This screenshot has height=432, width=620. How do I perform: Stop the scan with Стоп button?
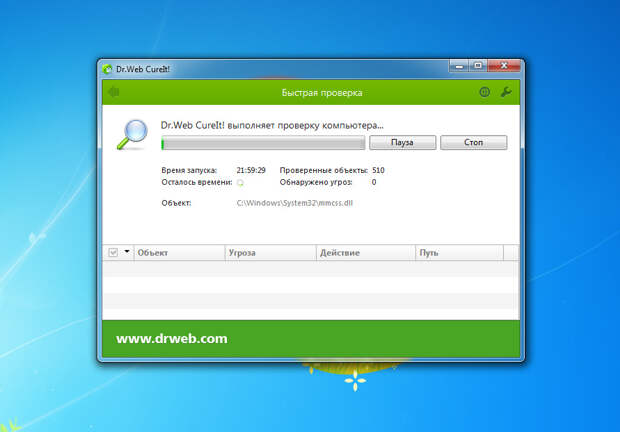(474, 142)
